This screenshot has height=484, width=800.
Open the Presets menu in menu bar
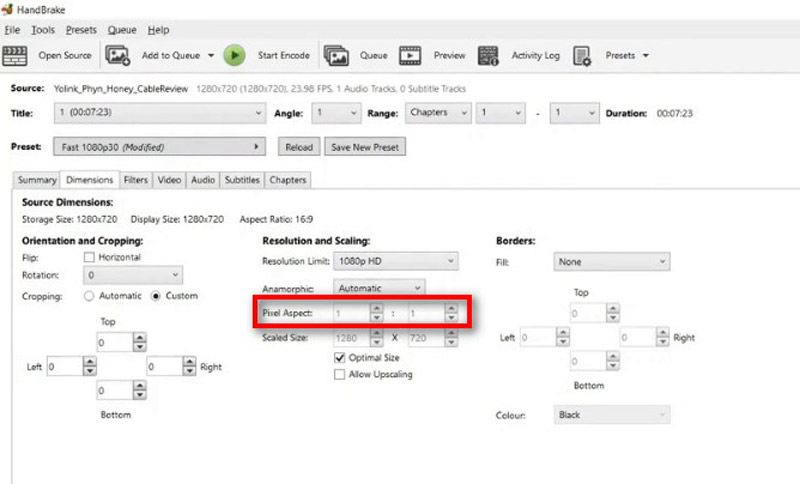point(81,30)
